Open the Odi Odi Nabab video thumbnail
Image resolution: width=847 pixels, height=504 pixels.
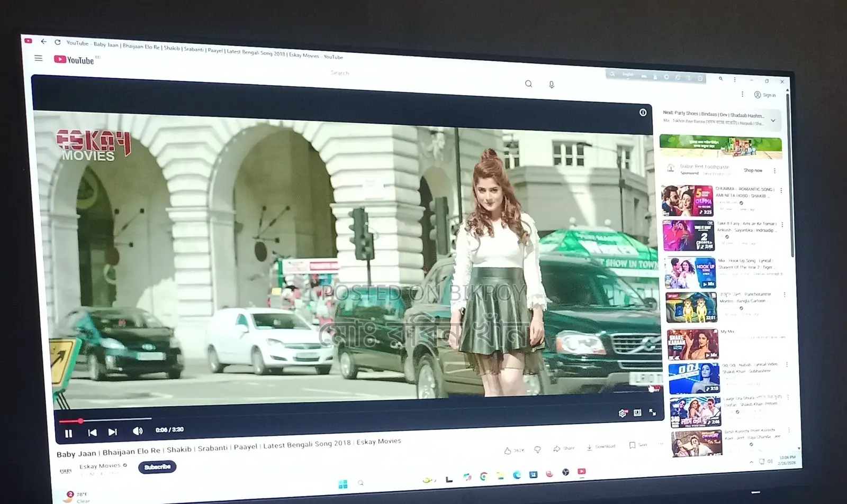695,378
